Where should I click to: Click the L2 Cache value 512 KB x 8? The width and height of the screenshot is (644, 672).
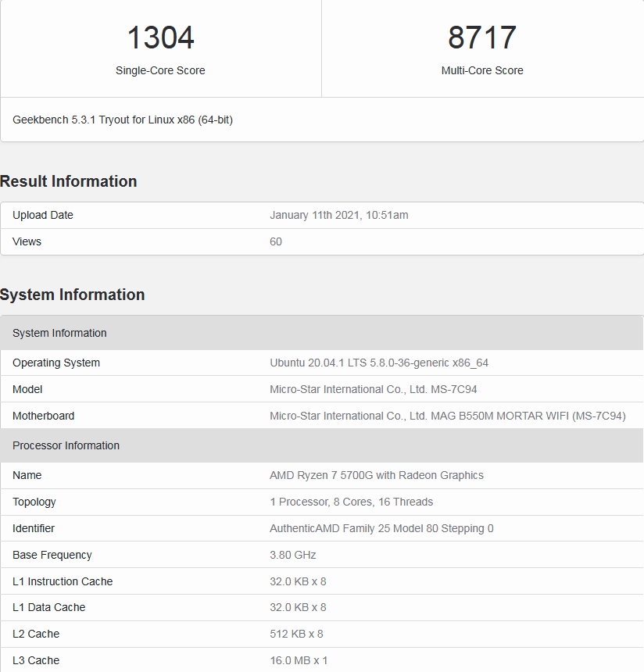(x=296, y=634)
